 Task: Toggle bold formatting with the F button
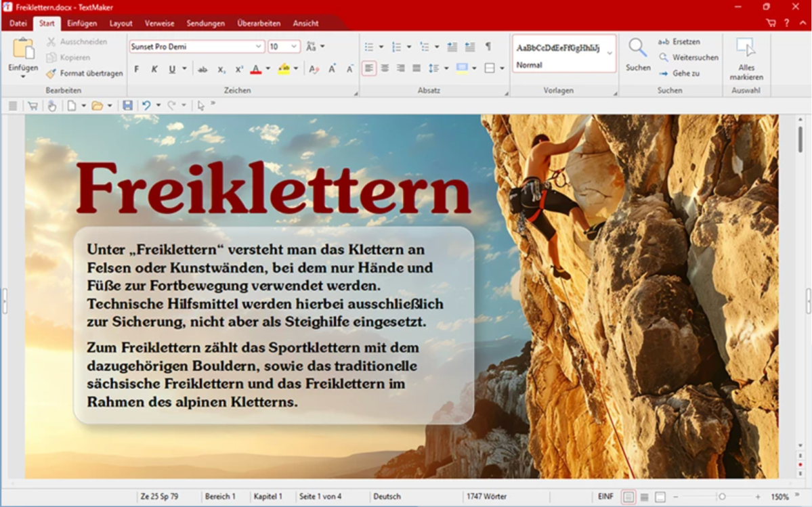point(137,69)
